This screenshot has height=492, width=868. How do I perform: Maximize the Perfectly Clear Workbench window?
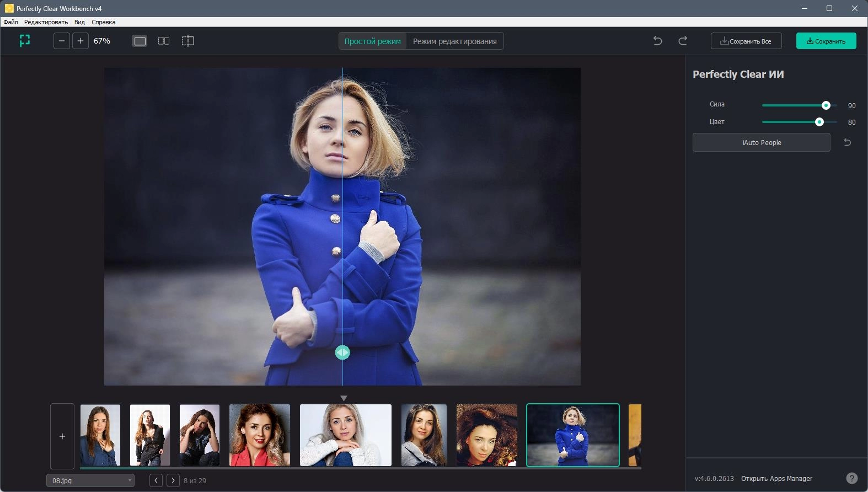click(x=829, y=8)
